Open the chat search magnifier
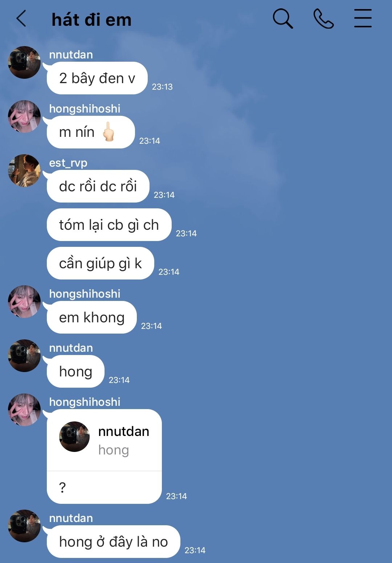392x563 pixels. (x=283, y=19)
